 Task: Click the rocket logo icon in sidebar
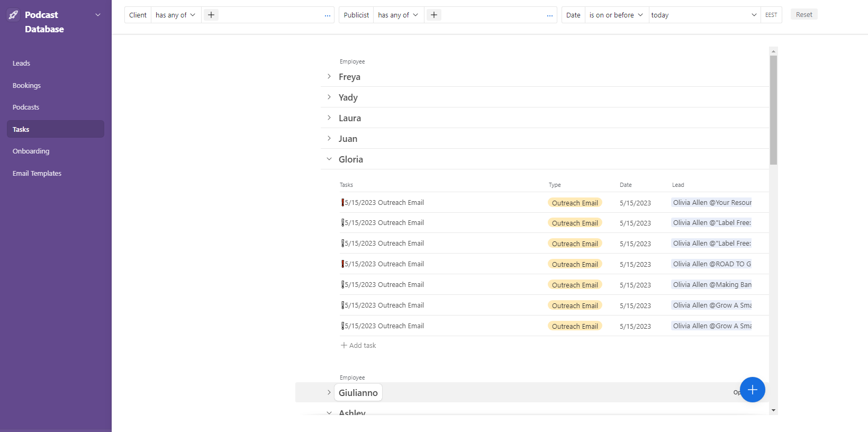(14, 15)
